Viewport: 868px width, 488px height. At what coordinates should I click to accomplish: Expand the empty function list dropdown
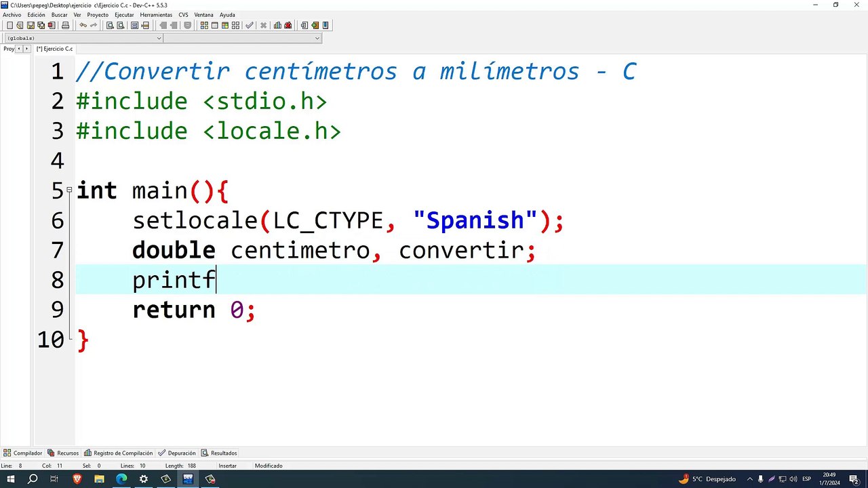pos(317,38)
